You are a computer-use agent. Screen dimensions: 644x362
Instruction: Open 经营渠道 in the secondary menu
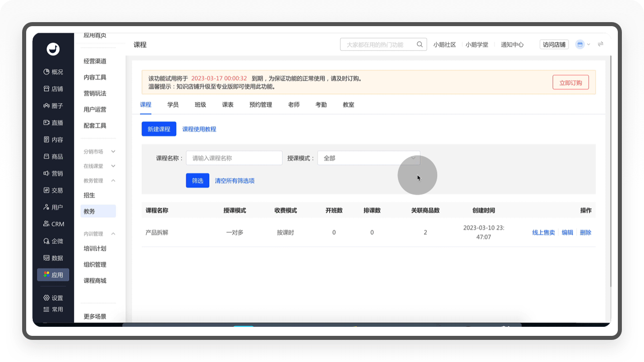point(95,61)
